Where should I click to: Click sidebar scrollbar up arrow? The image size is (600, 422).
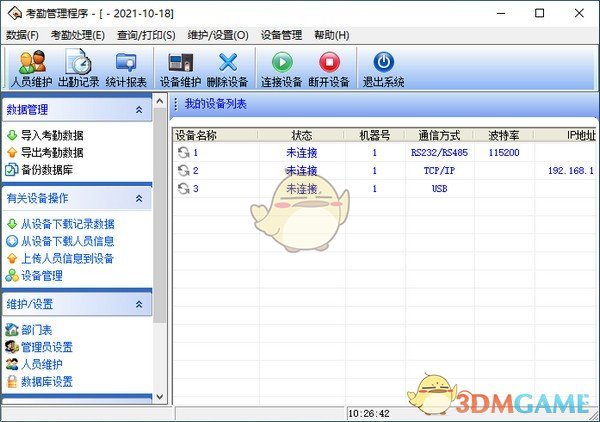(160, 101)
